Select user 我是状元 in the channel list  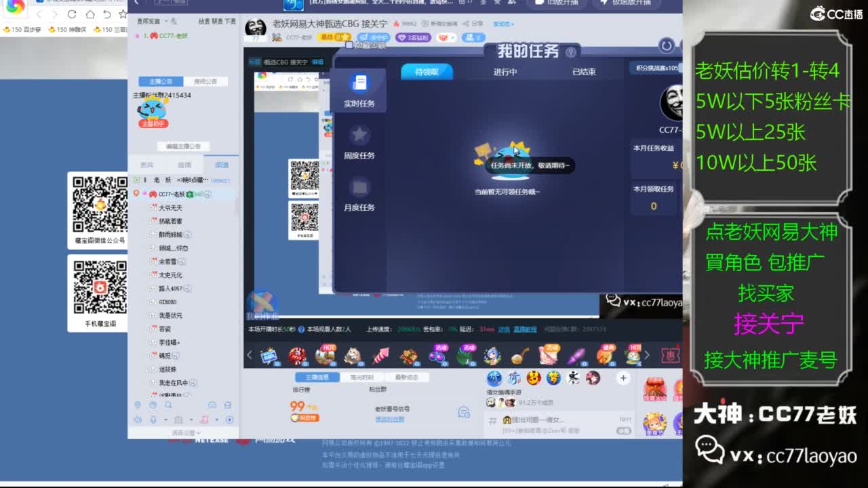click(170, 316)
